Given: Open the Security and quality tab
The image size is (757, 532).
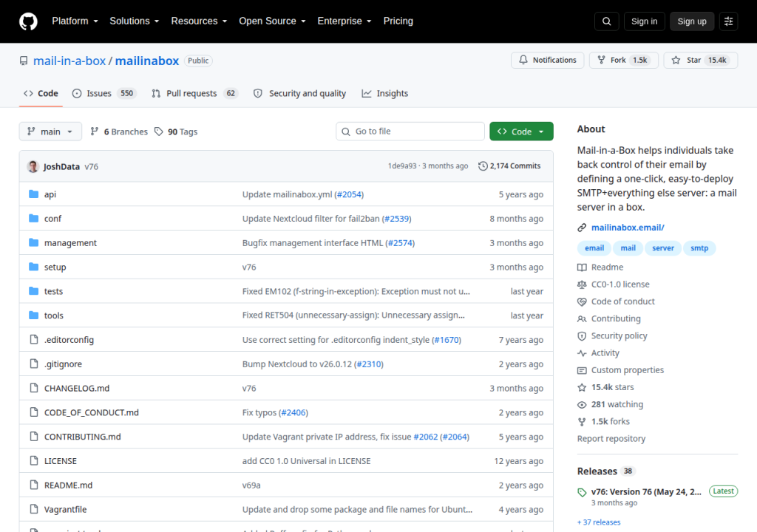Looking at the screenshot, I should 300,93.
